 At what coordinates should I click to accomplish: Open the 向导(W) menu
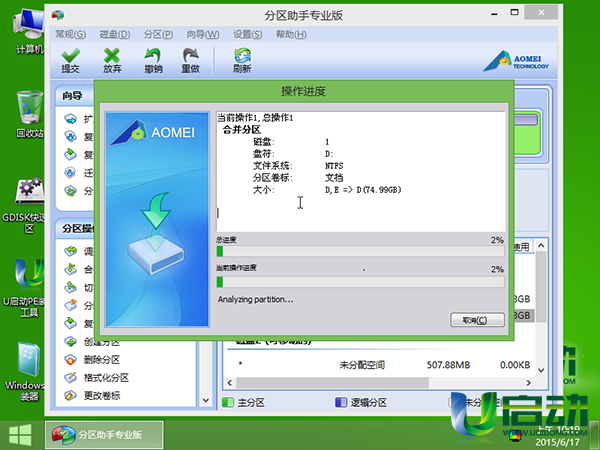[x=203, y=34]
